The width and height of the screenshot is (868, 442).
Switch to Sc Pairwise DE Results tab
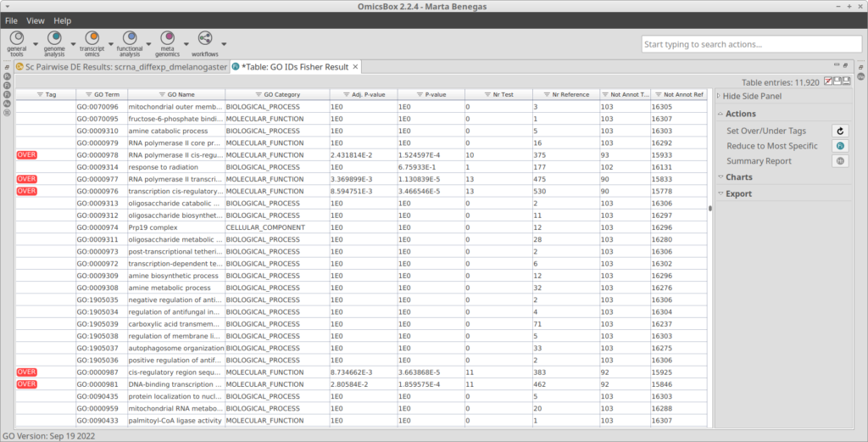(122, 67)
